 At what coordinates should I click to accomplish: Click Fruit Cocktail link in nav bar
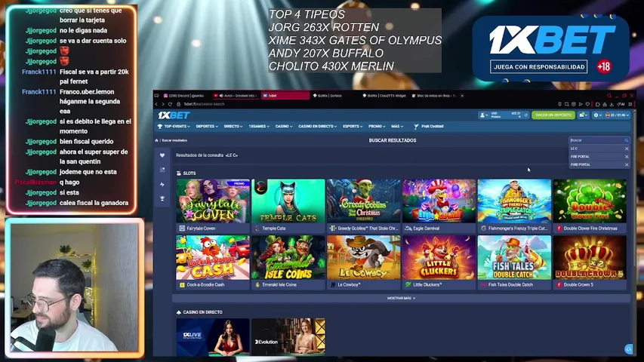click(x=432, y=127)
